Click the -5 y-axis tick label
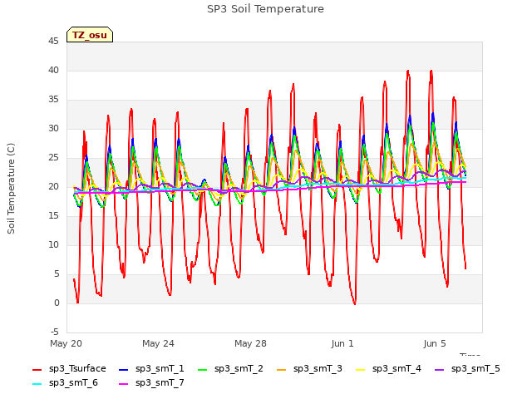The width and height of the screenshot is (532, 399). pos(55,332)
